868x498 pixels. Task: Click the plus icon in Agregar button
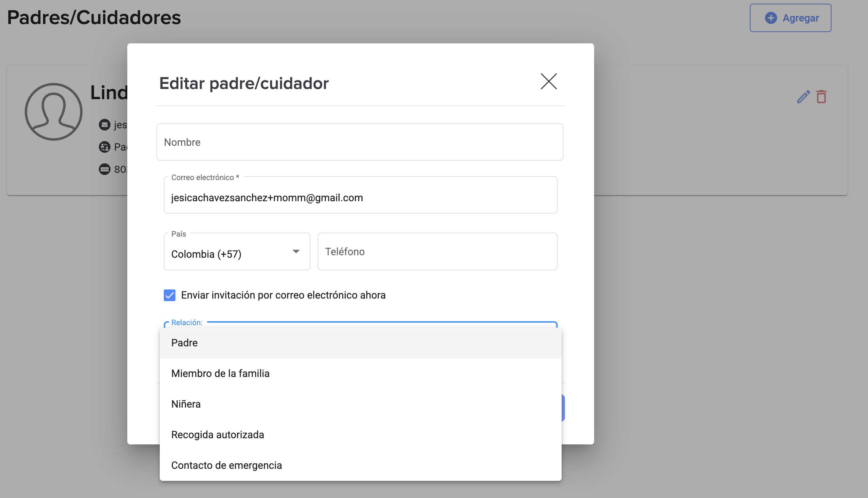771,18
